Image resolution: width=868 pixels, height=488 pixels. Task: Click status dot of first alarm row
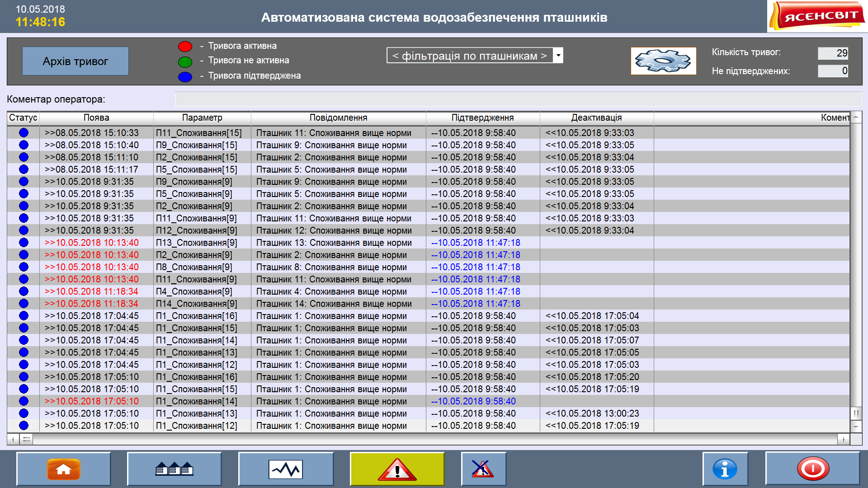click(x=24, y=133)
